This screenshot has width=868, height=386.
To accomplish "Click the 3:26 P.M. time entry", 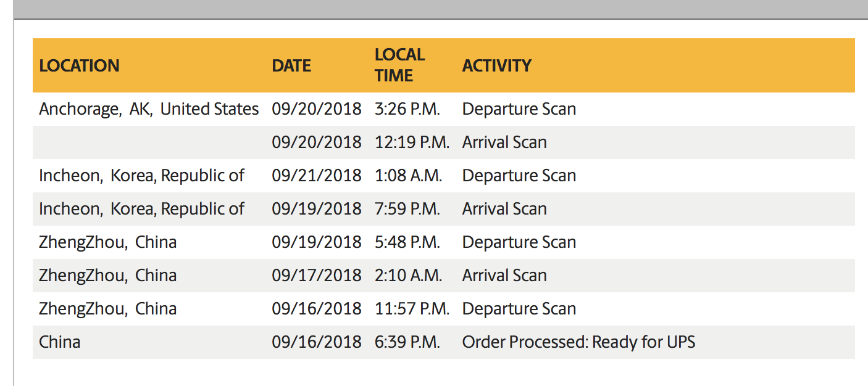I will point(407,109).
